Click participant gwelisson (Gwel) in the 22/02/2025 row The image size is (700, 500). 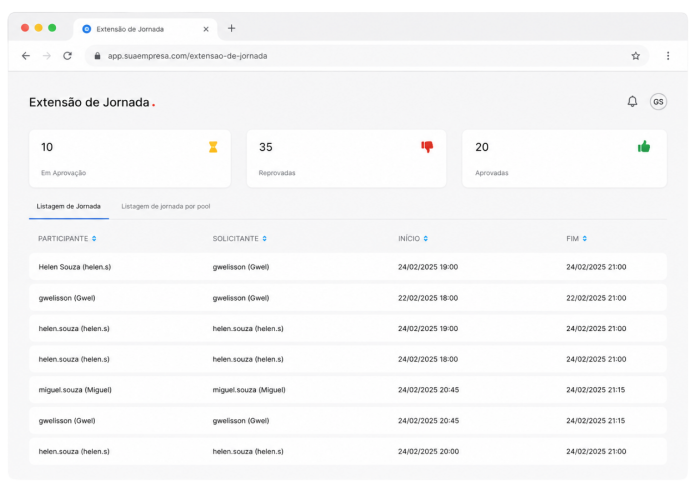coord(67,298)
